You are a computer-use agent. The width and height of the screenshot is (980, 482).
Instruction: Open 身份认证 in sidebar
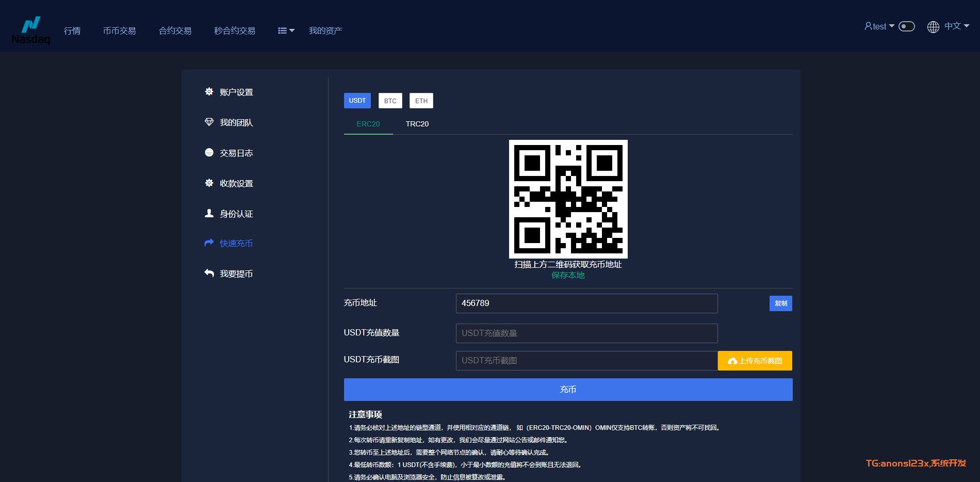pyautogui.click(x=236, y=214)
